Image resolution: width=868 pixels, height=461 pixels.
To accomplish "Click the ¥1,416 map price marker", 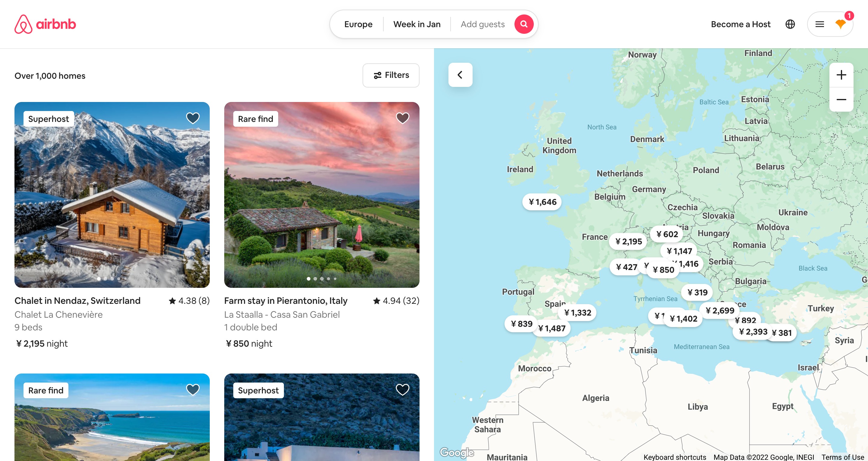I will (x=689, y=264).
